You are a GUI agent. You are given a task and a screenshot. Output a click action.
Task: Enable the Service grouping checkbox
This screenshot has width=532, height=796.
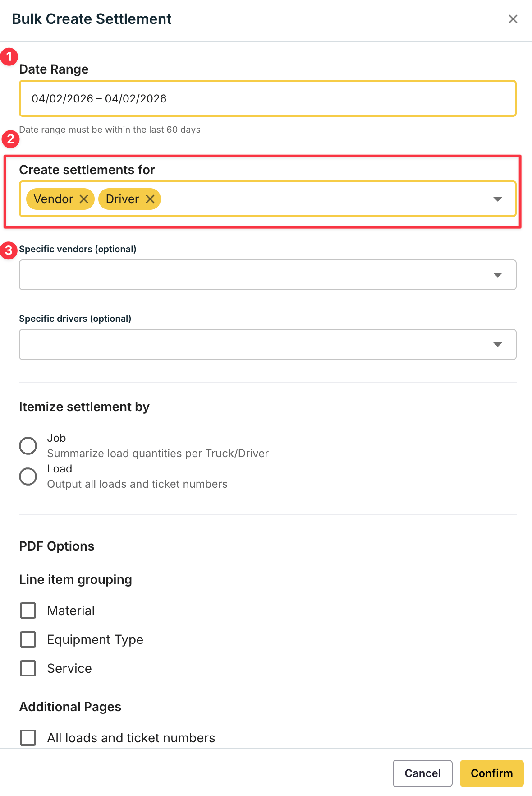point(28,668)
